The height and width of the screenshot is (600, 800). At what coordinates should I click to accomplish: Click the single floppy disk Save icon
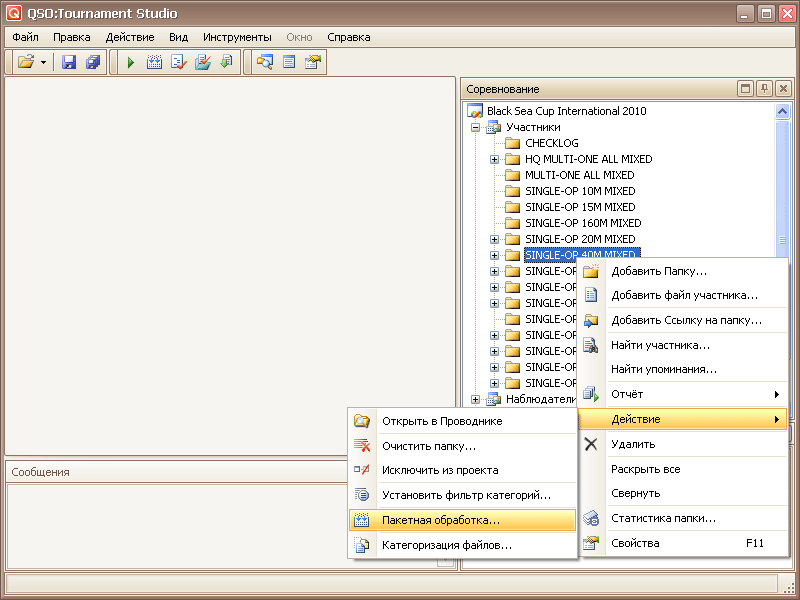tap(69, 63)
